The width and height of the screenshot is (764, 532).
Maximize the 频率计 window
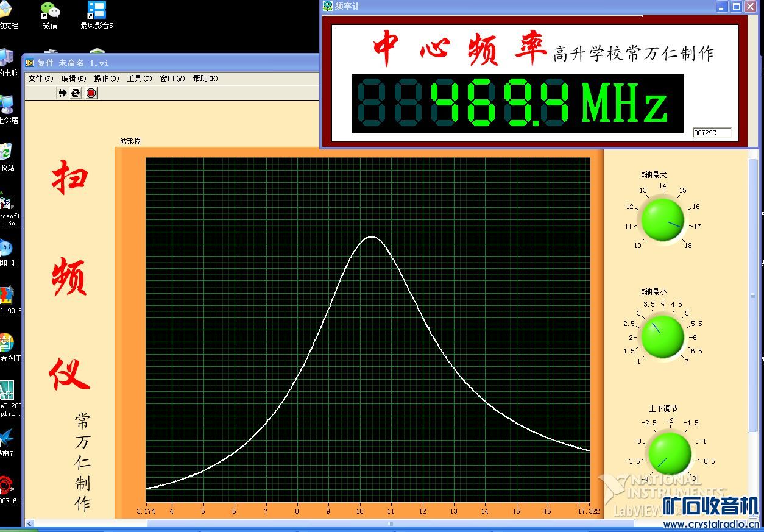point(736,6)
